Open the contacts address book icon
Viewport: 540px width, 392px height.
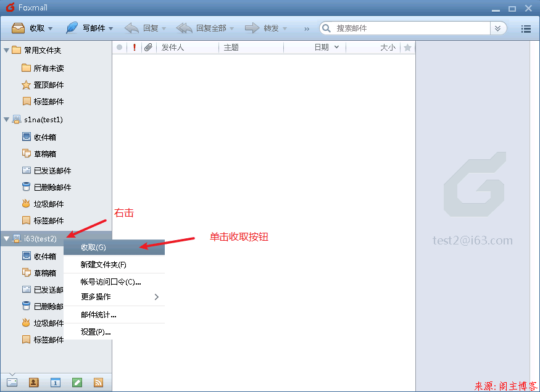[34, 382]
